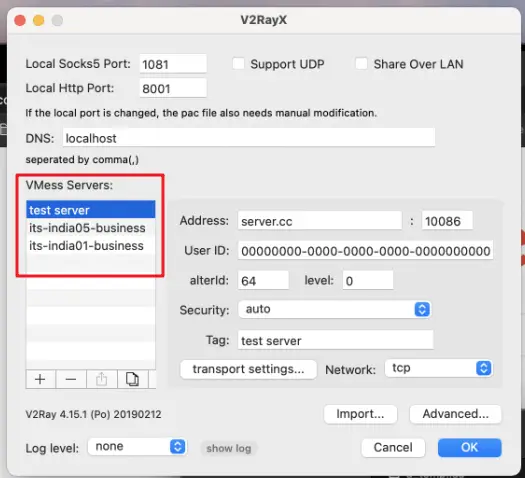Click the red close window button

[x=20, y=20]
